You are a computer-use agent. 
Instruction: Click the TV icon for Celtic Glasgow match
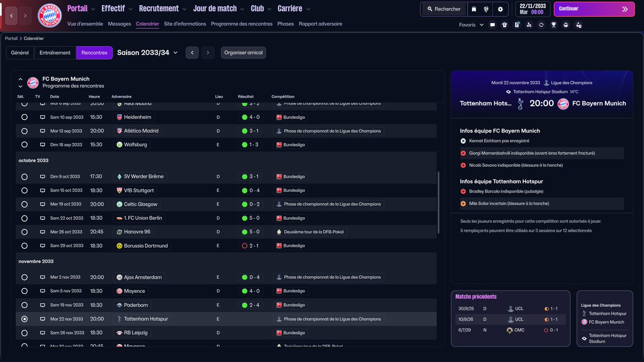tap(42, 204)
